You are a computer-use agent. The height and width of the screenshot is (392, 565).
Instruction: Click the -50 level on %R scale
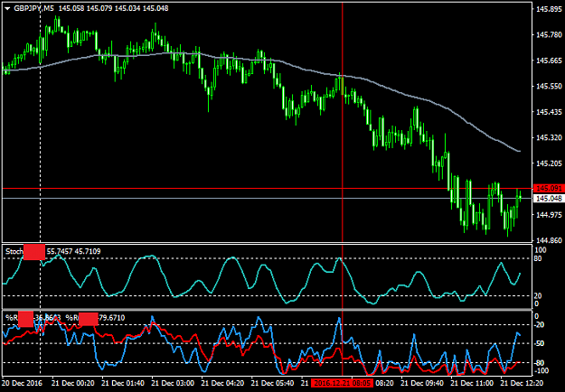click(x=540, y=343)
